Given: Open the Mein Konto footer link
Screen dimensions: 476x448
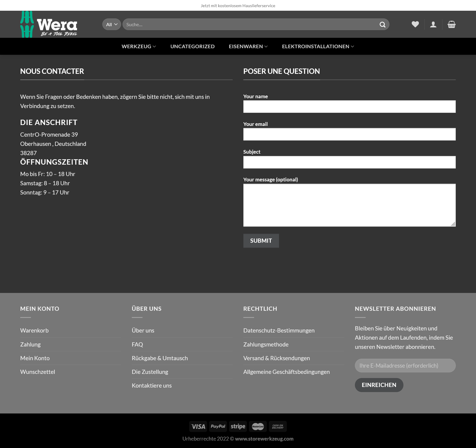Looking at the screenshot, I should (35, 358).
